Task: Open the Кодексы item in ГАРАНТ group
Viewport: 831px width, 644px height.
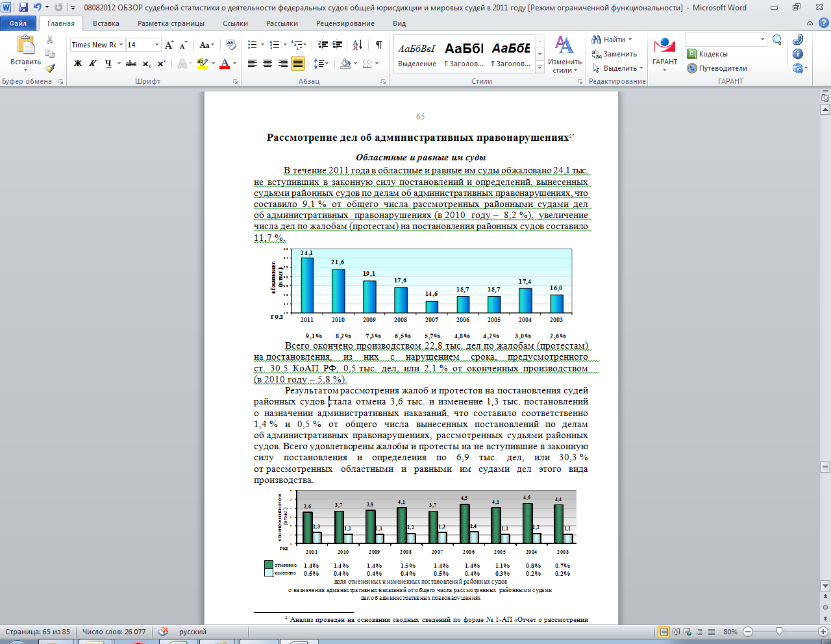Action: [708, 54]
